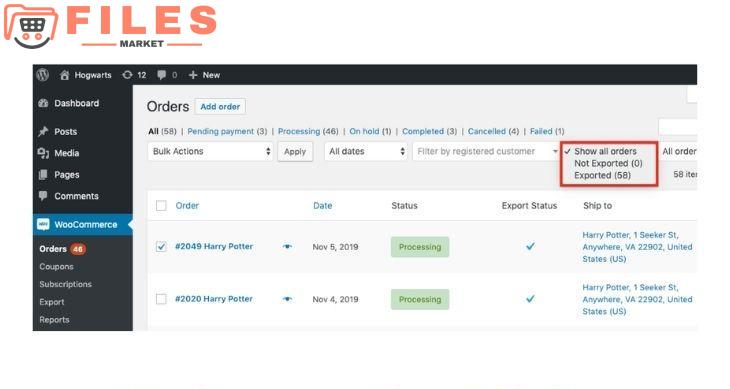Select Exported (58) option
Viewport: 730px width, 389px height.
602,175
